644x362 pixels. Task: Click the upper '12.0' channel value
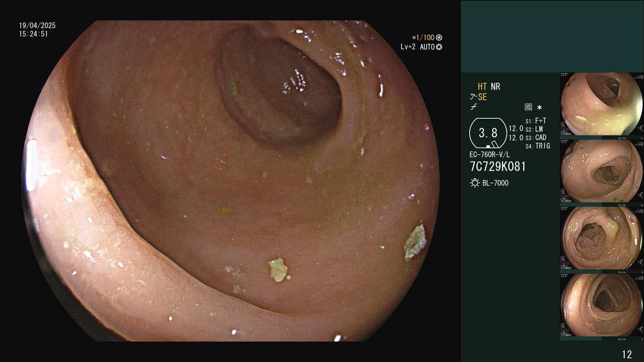pyautogui.click(x=516, y=128)
